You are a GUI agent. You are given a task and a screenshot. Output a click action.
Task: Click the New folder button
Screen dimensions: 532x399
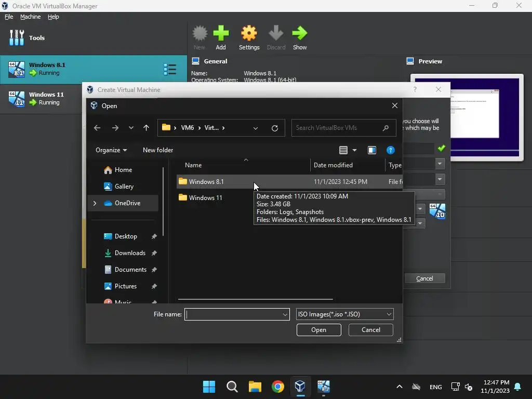[158, 150]
